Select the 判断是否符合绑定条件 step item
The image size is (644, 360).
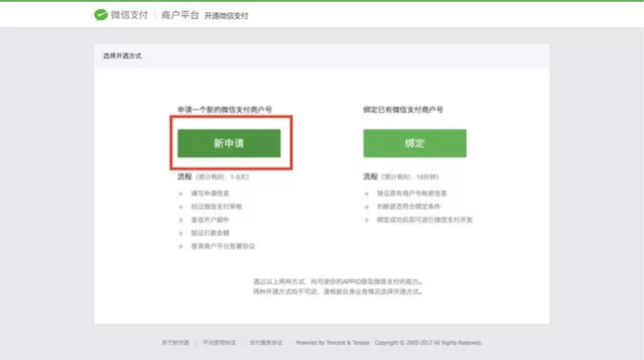point(408,206)
